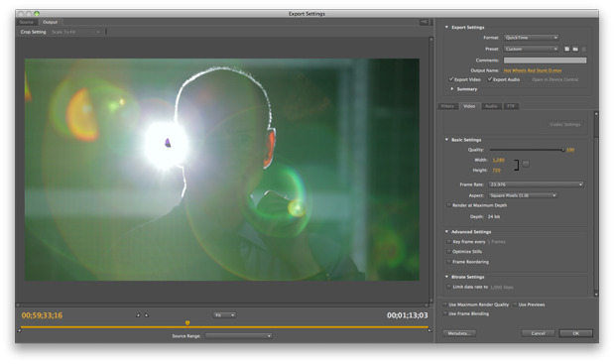Open the Aspect dropdown showing Square Pixels
Image resolution: width=614 pixels, height=364 pixels.
click(x=523, y=195)
